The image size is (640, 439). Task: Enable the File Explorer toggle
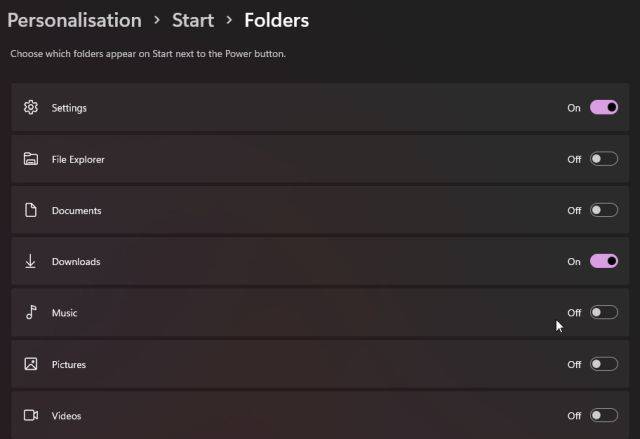[603, 159]
